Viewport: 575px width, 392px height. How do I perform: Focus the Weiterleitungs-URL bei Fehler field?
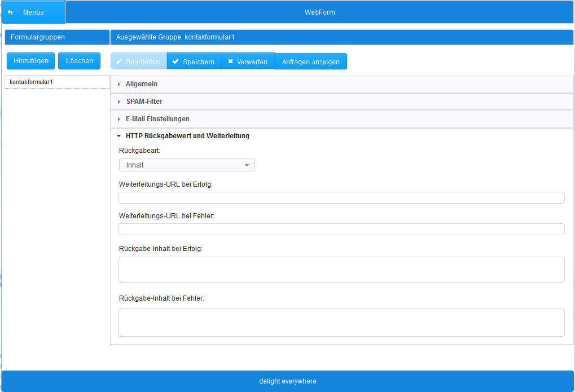tap(341, 229)
